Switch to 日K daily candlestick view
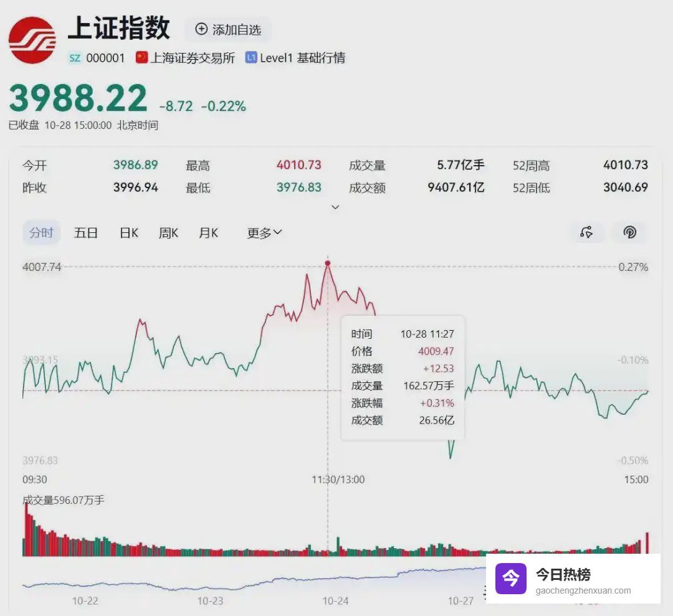Image resolution: width=673 pixels, height=616 pixels. click(129, 233)
